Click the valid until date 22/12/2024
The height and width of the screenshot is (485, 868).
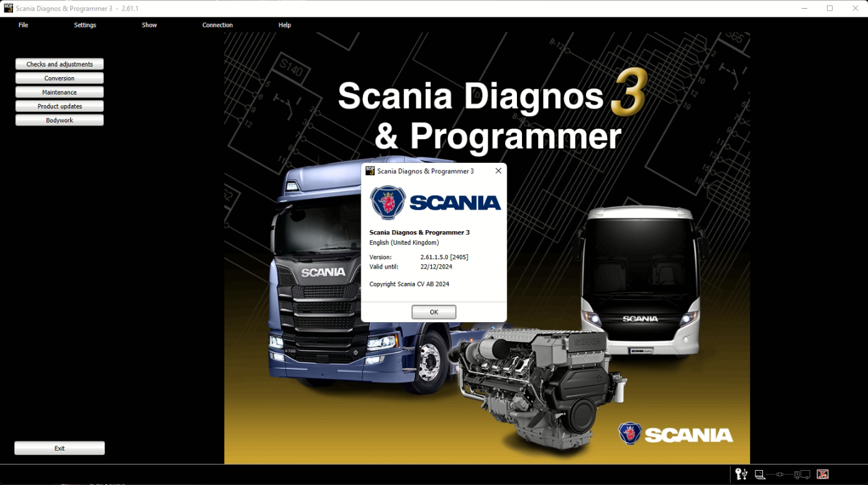[436, 267]
